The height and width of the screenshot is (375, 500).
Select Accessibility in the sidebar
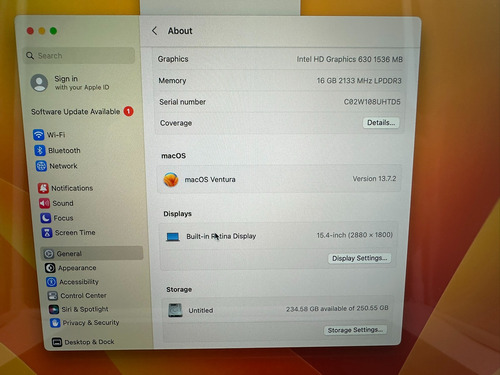point(72,282)
